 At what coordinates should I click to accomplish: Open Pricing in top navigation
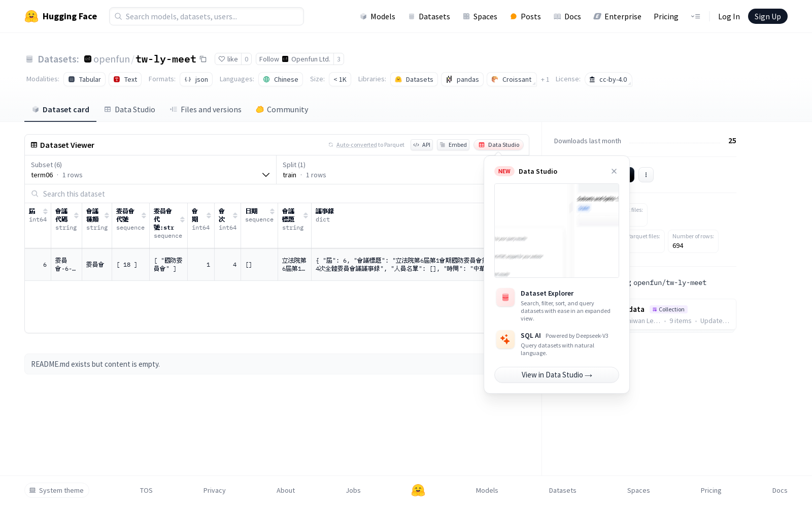pos(666,16)
